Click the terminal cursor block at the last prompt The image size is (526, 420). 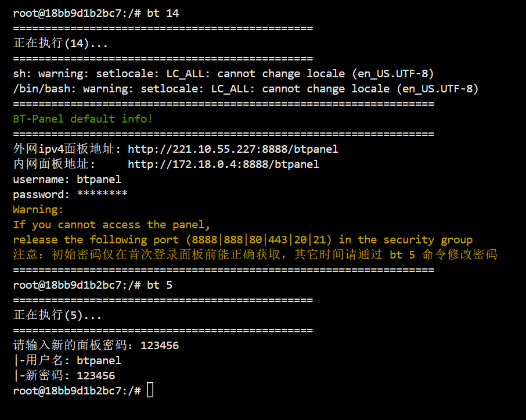[150, 390]
